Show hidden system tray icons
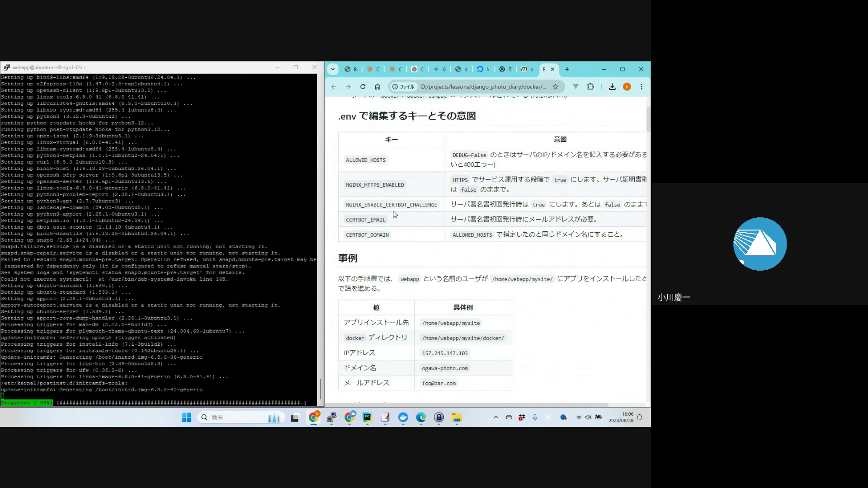Viewport: 868px width, 488px height. click(495, 418)
